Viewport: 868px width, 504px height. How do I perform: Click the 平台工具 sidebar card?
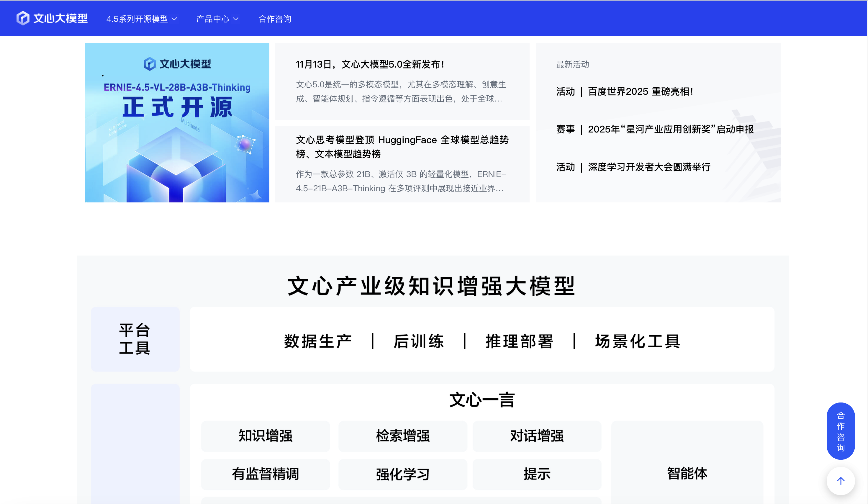[x=135, y=339]
